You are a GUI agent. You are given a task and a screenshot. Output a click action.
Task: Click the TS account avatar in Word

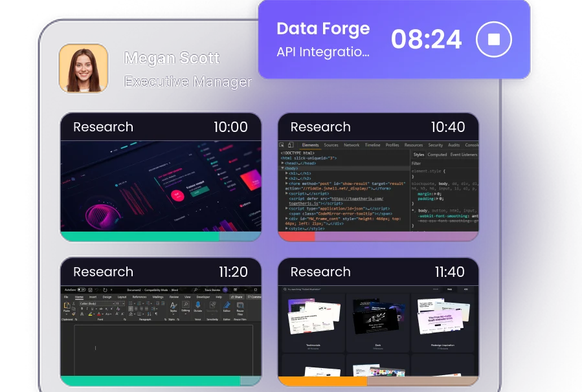tap(225, 290)
